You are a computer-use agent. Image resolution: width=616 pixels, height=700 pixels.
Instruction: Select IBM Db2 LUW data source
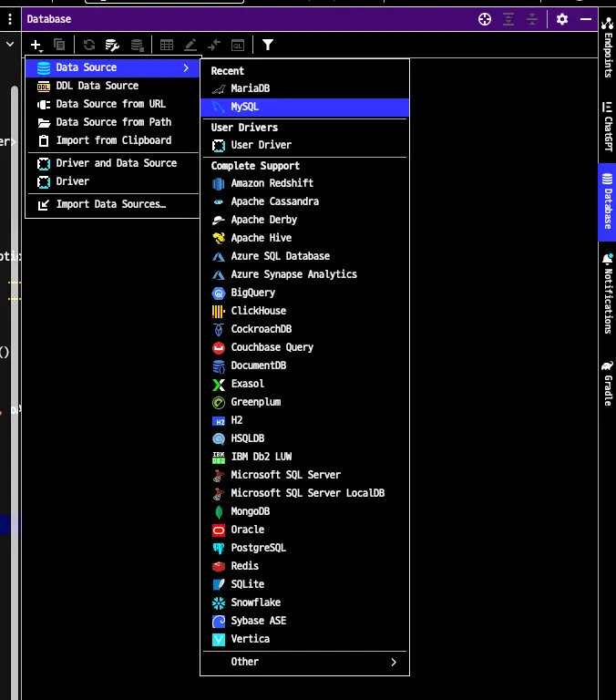(304, 457)
